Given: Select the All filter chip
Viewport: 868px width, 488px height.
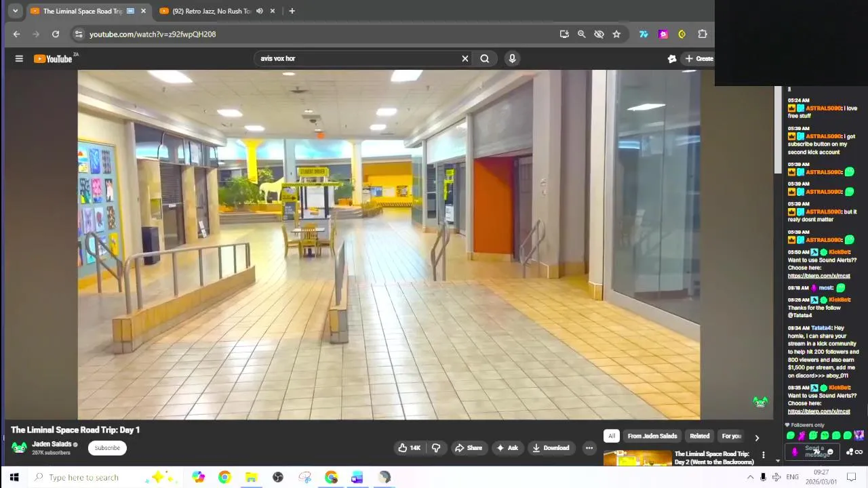Looking at the screenshot, I should pyautogui.click(x=612, y=436).
